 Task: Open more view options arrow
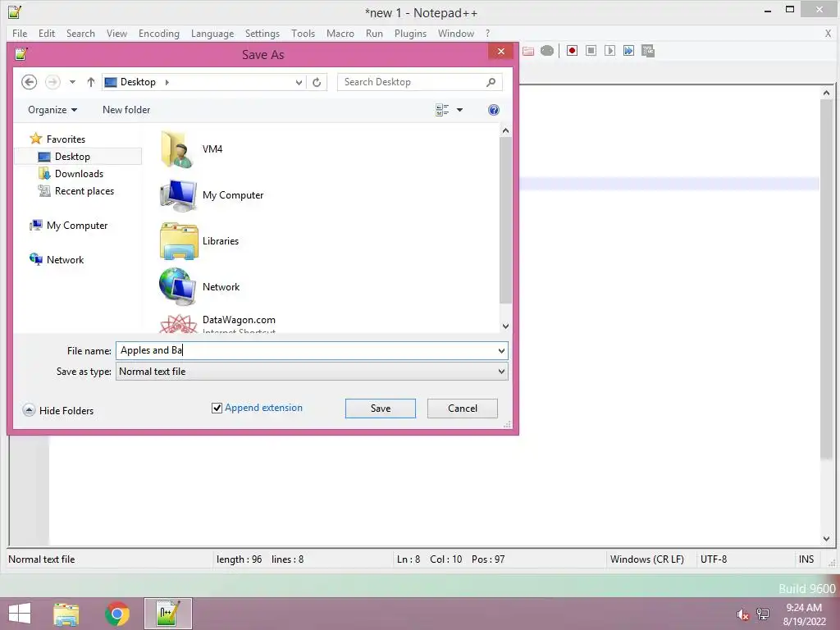(459, 110)
